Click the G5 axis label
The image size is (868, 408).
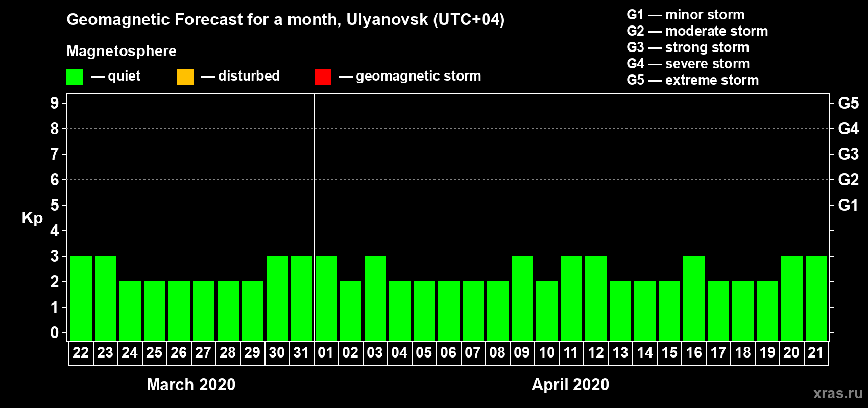click(849, 103)
